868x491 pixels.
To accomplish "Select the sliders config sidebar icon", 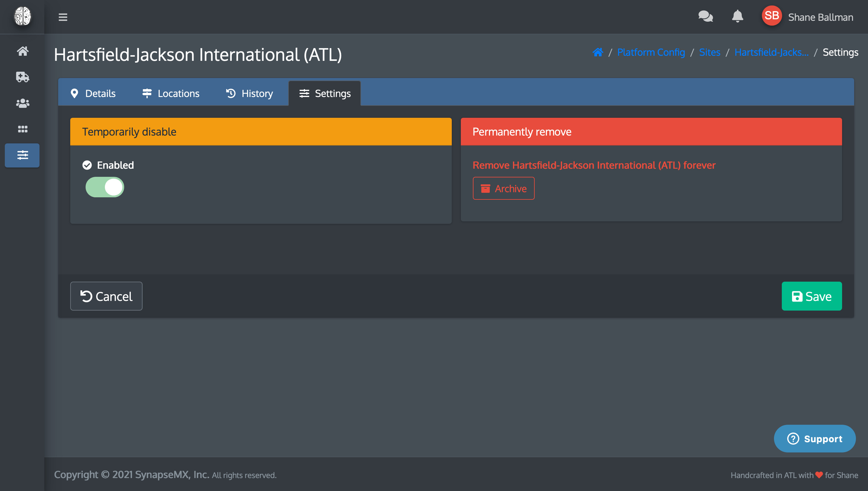I will coord(22,155).
